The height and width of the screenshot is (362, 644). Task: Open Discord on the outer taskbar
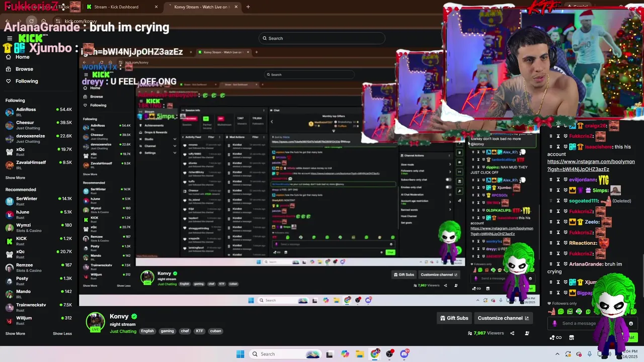(x=405, y=354)
